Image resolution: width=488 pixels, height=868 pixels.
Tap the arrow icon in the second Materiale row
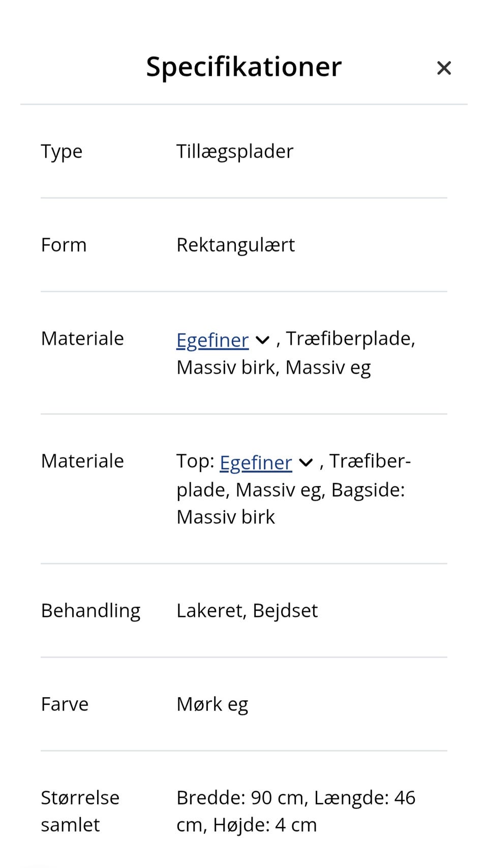pos(306,462)
